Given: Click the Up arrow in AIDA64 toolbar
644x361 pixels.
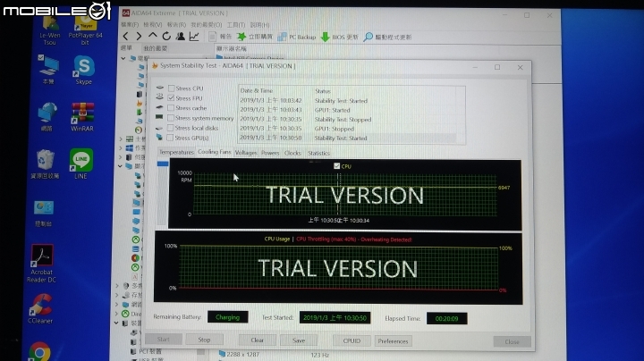Looking at the screenshot, I should [152, 36].
